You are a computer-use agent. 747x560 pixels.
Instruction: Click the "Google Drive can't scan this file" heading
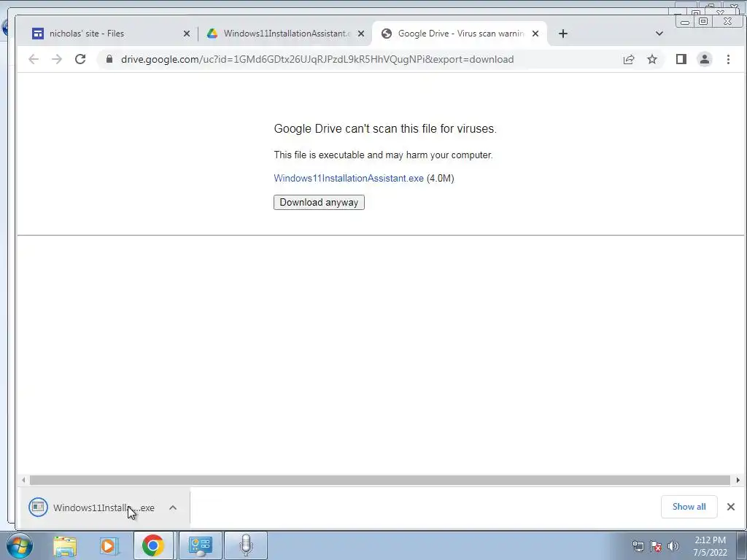coord(385,128)
